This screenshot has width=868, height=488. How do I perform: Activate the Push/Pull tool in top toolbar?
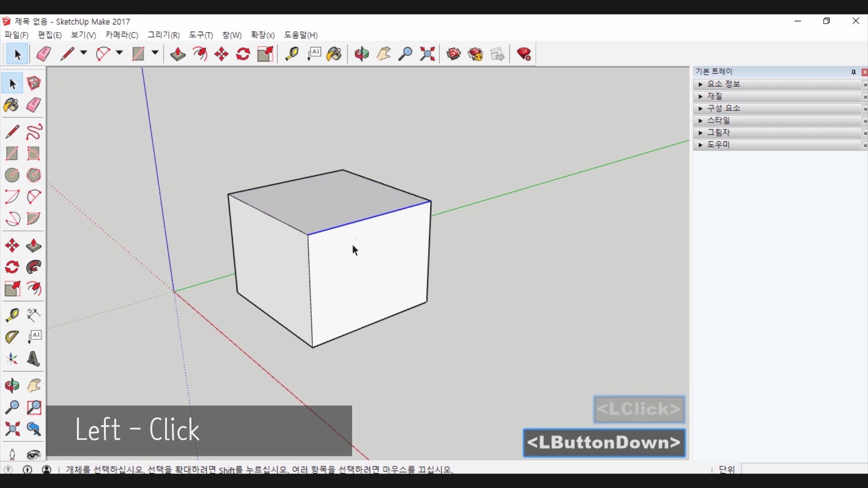click(x=178, y=54)
